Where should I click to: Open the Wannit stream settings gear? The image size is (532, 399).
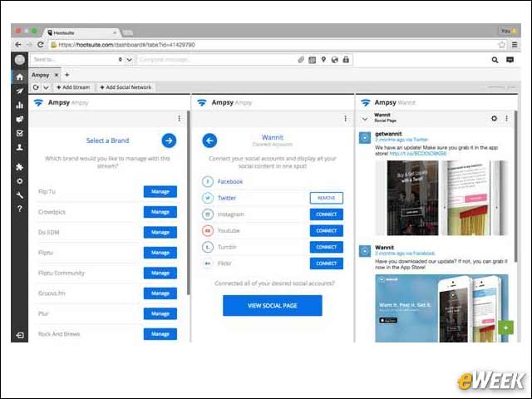pyautogui.click(x=494, y=118)
